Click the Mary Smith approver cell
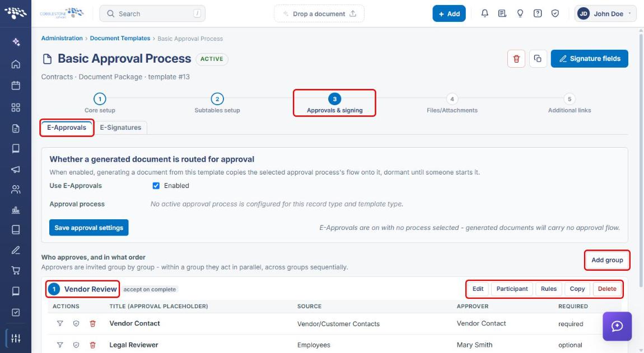 point(474,345)
